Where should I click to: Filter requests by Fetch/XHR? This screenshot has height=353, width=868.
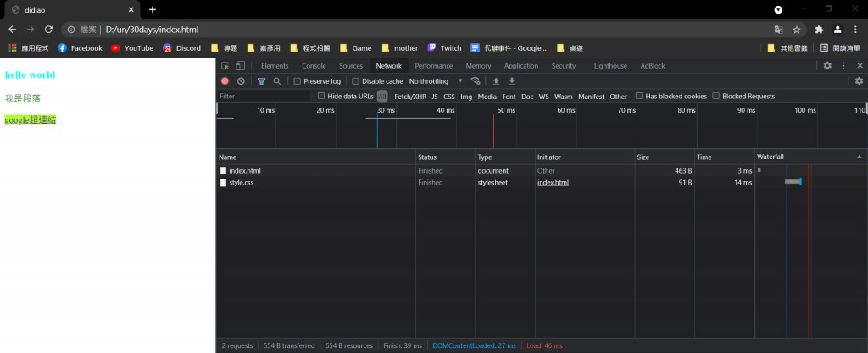410,97
